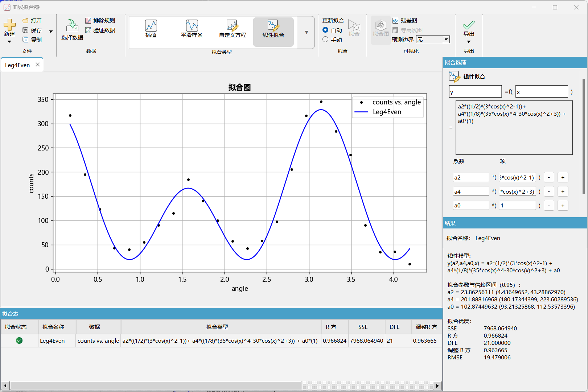Open the 预测边界 prediction bounds dropdown
588x392 pixels.
(x=446, y=40)
